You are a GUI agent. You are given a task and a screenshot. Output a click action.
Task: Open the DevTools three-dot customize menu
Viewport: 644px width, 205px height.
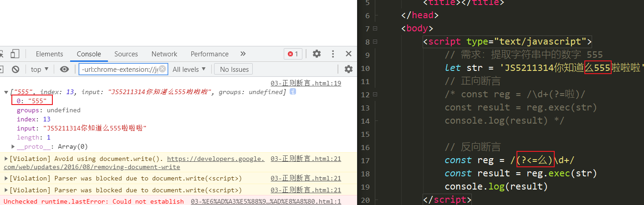[x=332, y=54]
